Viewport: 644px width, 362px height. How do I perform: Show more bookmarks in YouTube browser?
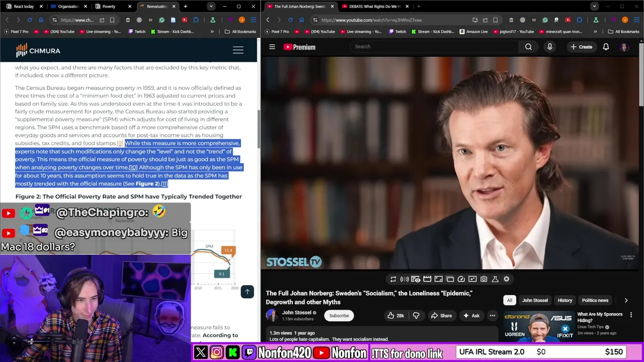(595, 32)
